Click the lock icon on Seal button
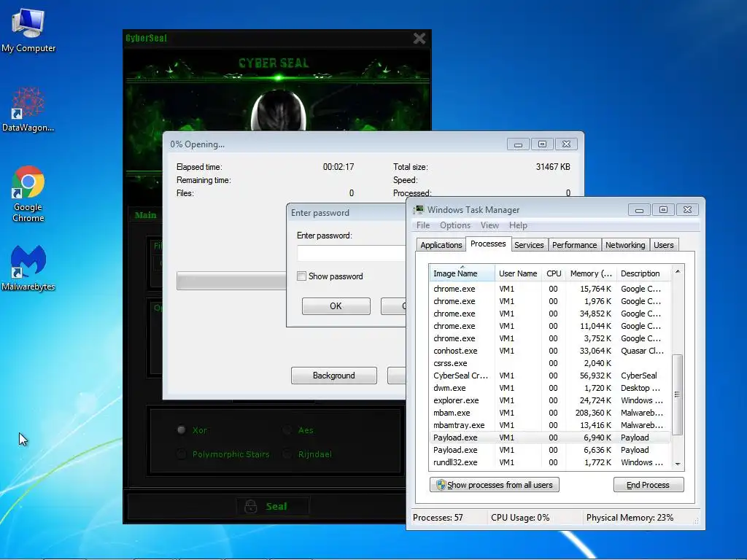747x560 pixels. [x=251, y=506]
